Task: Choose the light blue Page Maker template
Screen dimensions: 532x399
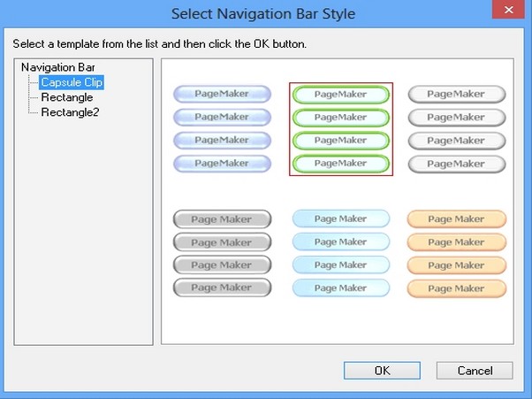Action: (x=341, y=253)
